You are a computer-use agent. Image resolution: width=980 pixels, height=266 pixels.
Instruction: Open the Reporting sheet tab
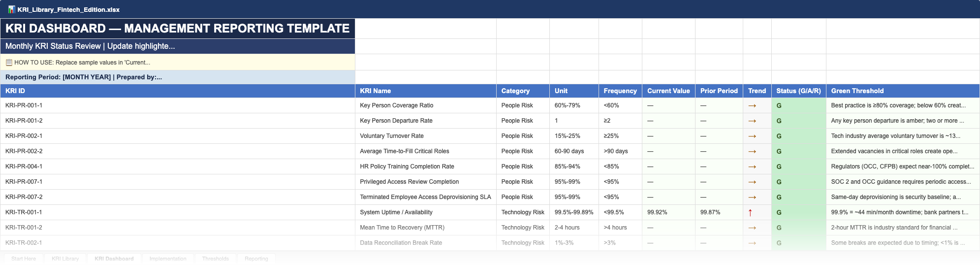point(256,259)
